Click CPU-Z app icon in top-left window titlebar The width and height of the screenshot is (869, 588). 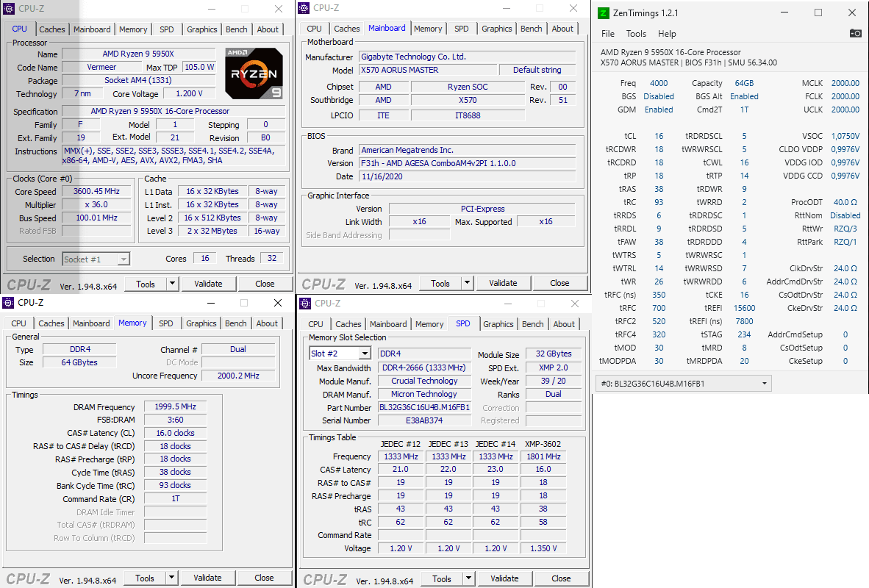(9, 8)
